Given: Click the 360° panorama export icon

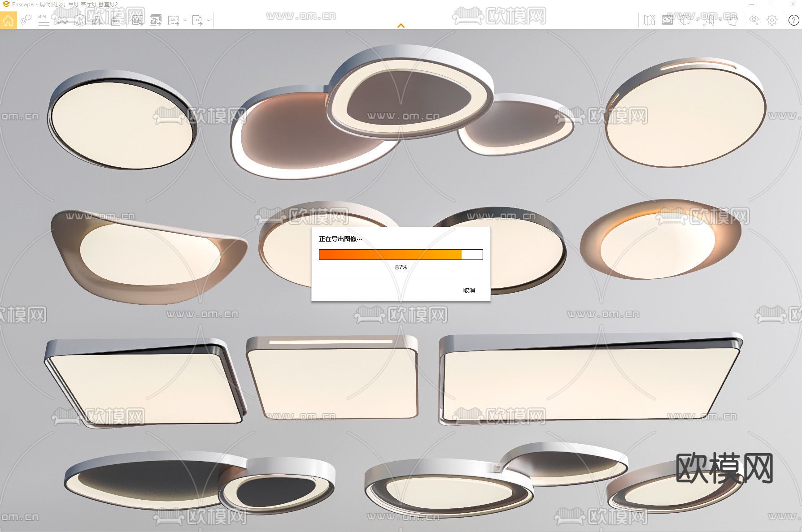Looking at the screenshot, I should pyautogui.click(x=174, y=20).
